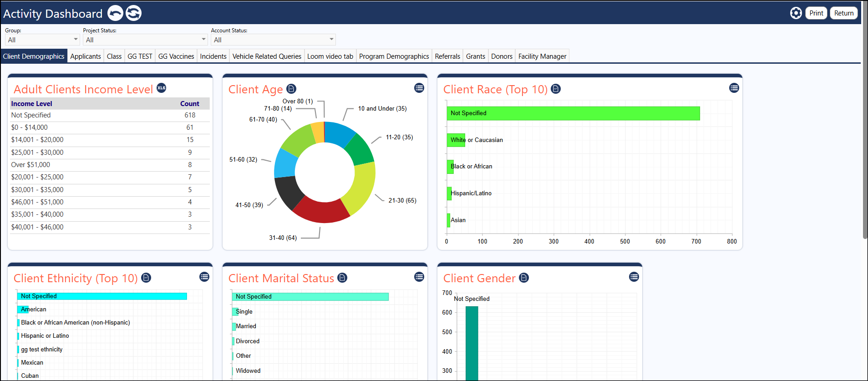Click the '21-30 (65)' age label
This screenshot has width=868, height=381.
click(x=402, y=200)
